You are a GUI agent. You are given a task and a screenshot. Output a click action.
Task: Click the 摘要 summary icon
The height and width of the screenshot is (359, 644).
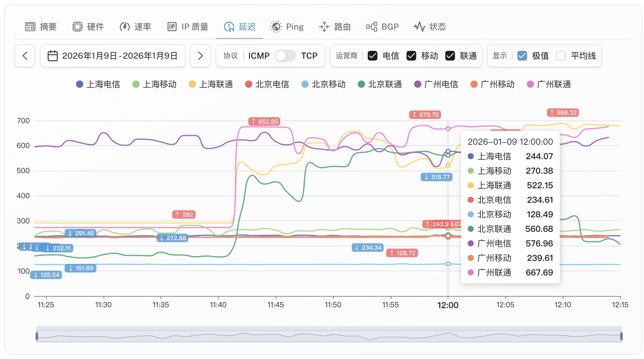[30, 27]
